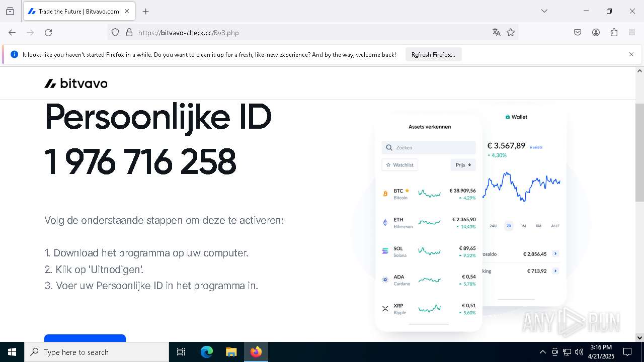Click the scrollbar up arrow
Screen dimensions: 644x362
point(640,71)
